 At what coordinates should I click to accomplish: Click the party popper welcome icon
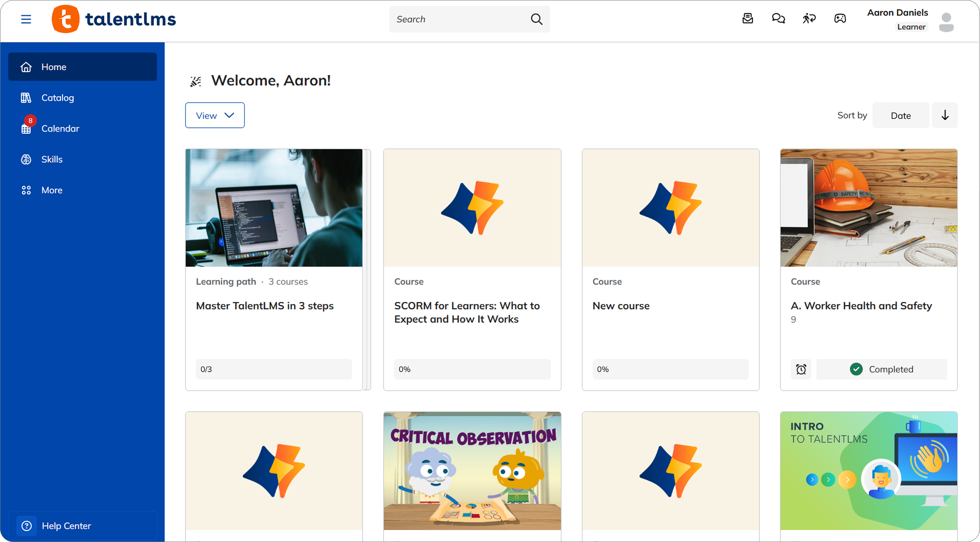point(195,81)
